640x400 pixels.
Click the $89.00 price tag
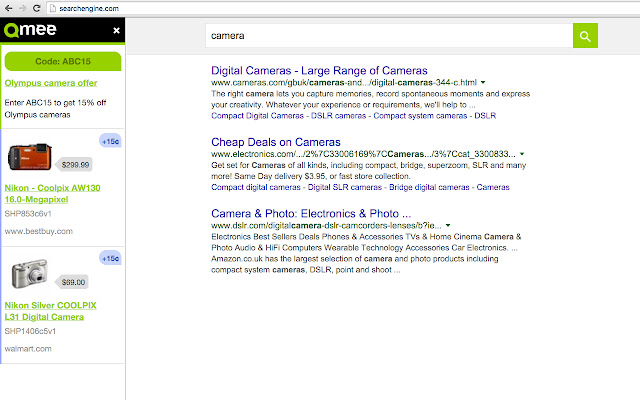74,283
